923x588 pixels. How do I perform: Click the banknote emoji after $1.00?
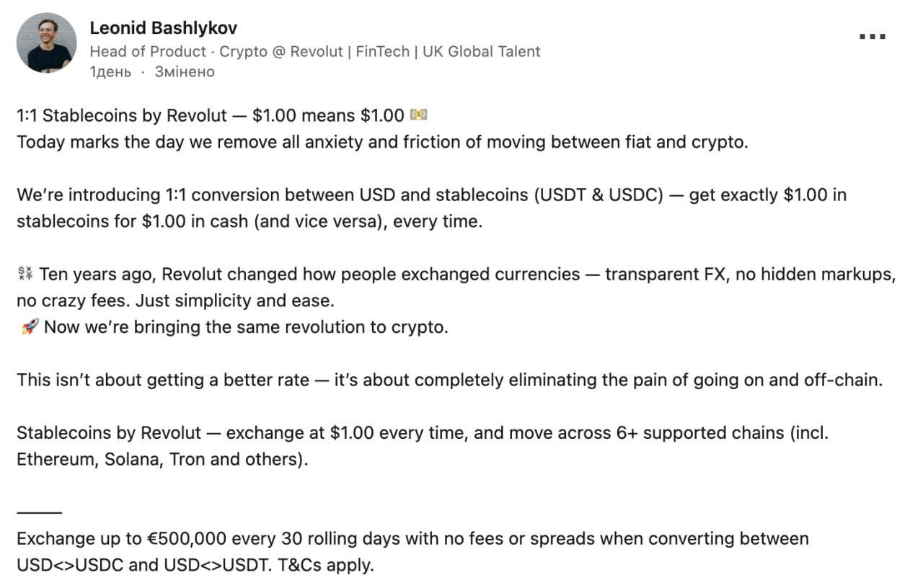click(418, 115)
